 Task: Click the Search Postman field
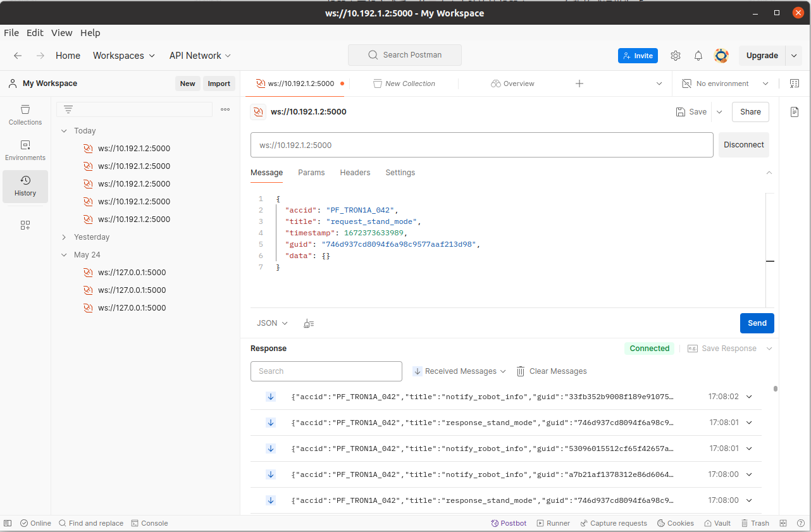405,55
